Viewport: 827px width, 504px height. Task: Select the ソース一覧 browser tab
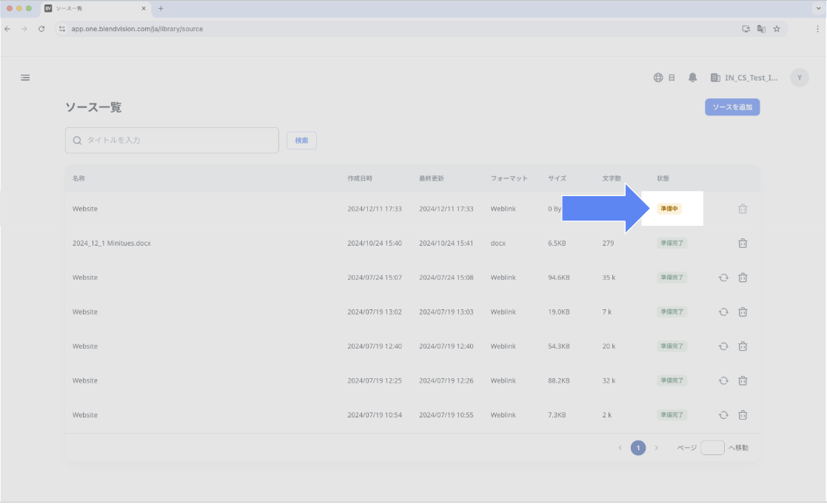point(96,8)
